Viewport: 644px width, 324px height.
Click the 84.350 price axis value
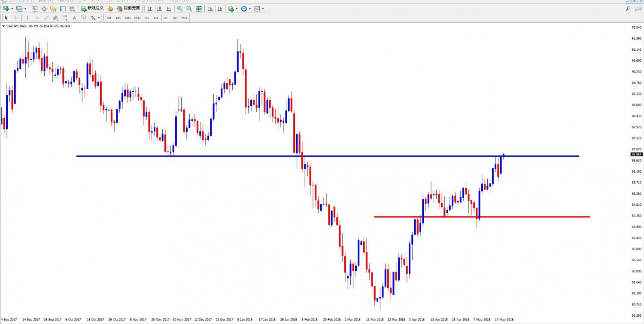click(636, 216)
